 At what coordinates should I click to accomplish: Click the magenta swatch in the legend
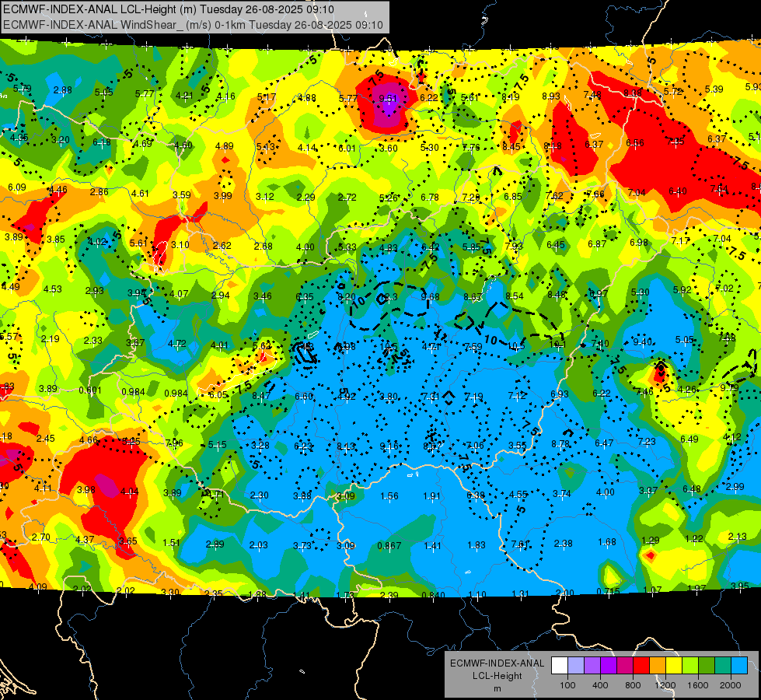[625, 666]
